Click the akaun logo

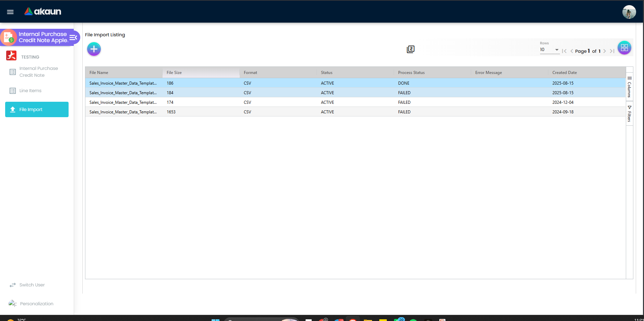click(x=43, y=12)
